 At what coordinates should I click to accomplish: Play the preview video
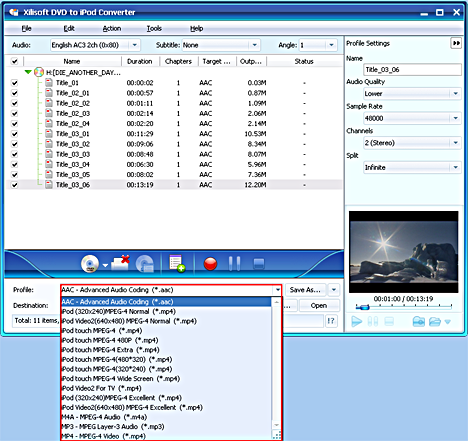(x=356, y=322)
